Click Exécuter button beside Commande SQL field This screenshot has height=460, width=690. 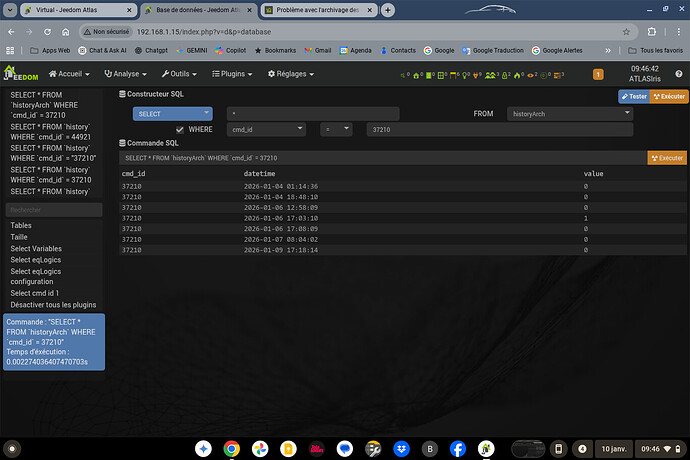click(667, 158)
